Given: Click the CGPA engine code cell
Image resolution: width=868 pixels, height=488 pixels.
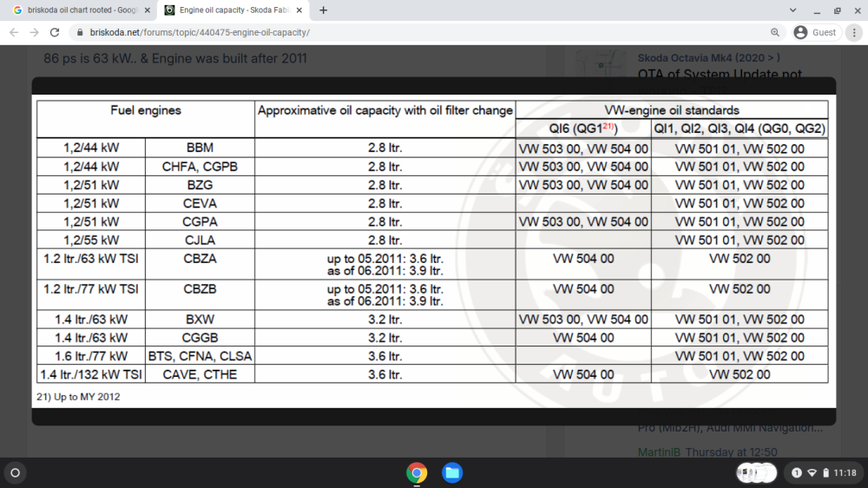Looking at the screenshot, I should coord(200,221).
